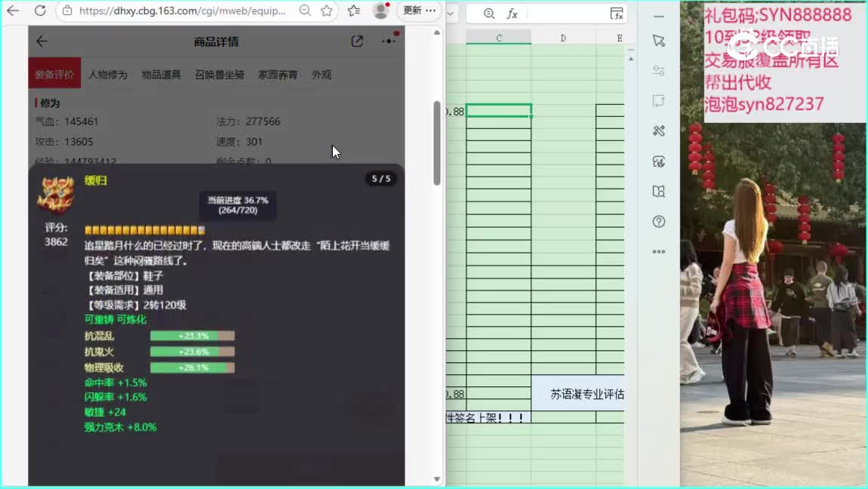Open the sidebar document search icon
The width and height of the screenshot is (868, 489).
(x=659, y=192)
